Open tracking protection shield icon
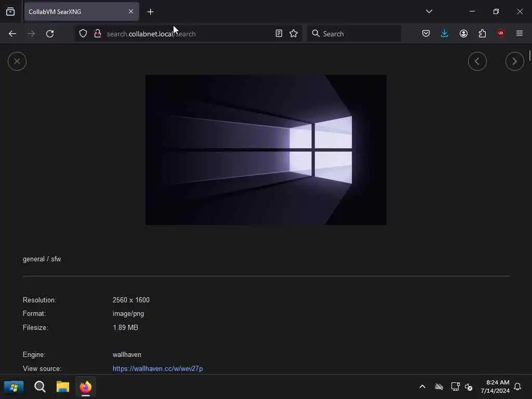 coord(83,34)
